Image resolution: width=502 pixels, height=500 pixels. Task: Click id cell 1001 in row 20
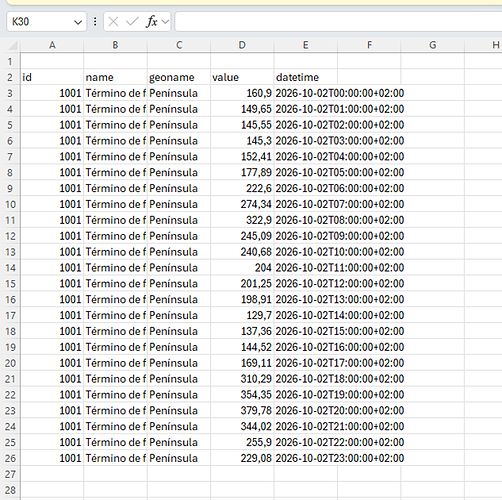(52, 363)
